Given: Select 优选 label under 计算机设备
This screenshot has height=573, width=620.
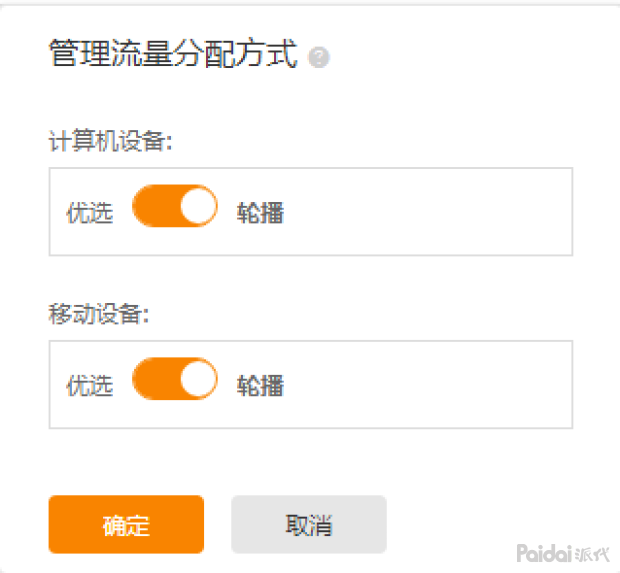Looking at the screenshot, I should [x=89, y=213].
